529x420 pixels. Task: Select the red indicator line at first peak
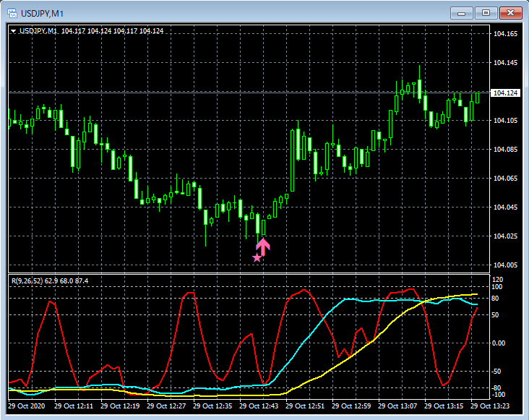51,301
